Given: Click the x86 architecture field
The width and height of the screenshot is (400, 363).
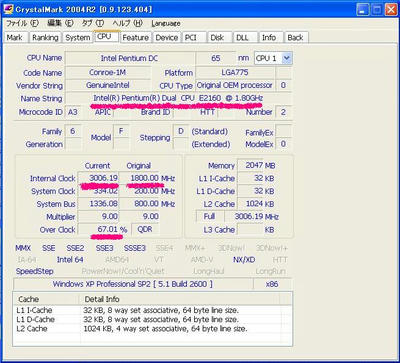Looking at the screenshot, I should 272,284.
